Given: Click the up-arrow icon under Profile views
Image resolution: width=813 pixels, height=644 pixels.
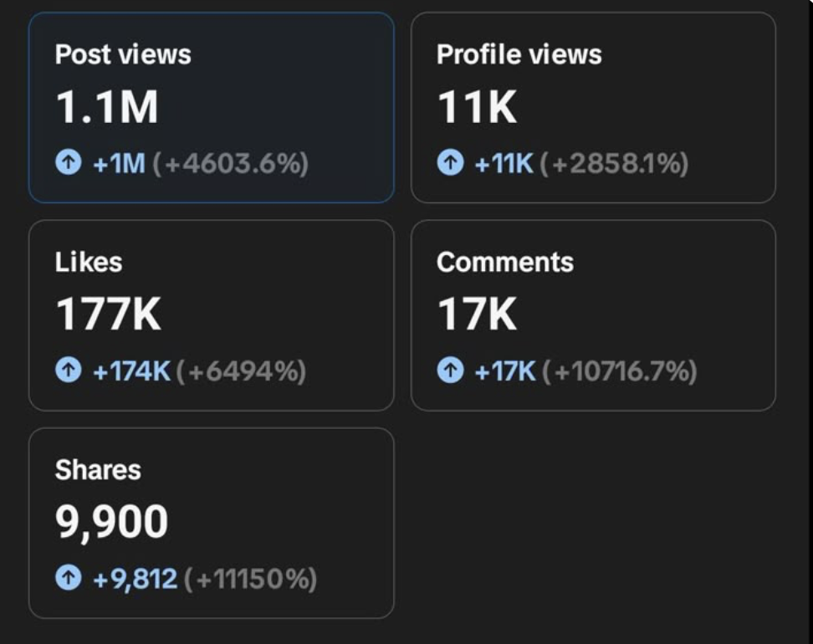Looking at the screenshot, I should pyautogui.click(x=450, y=163).
